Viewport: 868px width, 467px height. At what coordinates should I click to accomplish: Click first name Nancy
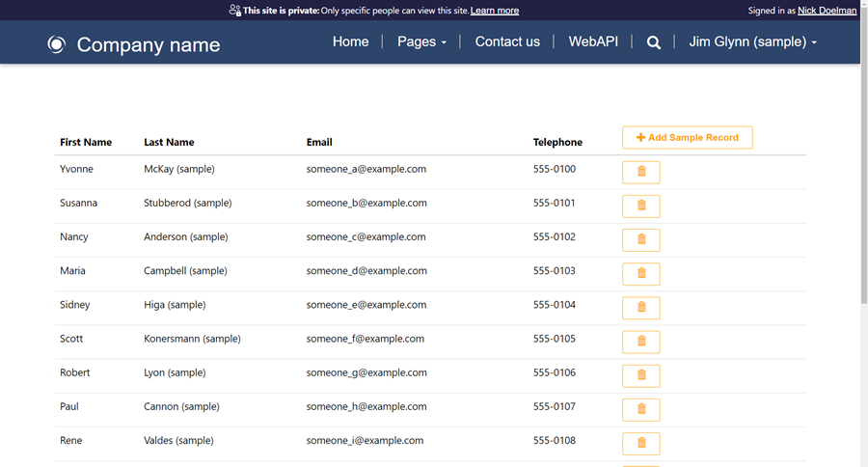pos(73,237)
